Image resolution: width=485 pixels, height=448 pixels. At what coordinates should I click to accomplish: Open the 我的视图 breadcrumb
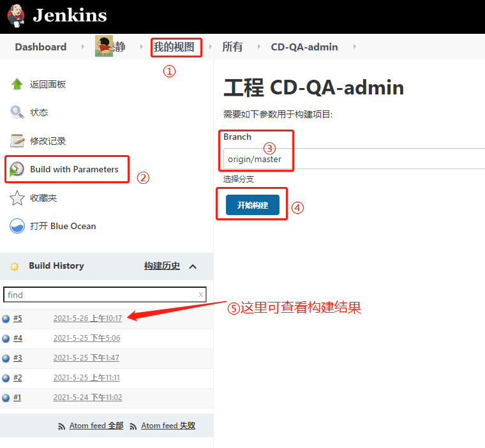point(174,47)
